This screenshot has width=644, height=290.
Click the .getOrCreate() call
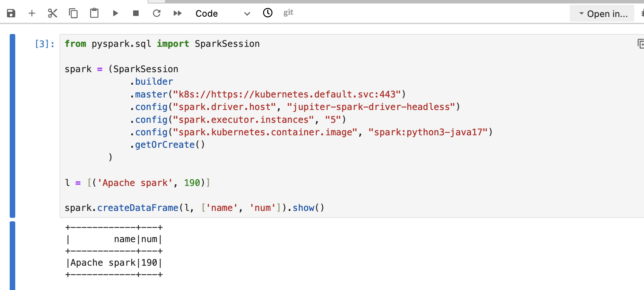click(167, 145)
